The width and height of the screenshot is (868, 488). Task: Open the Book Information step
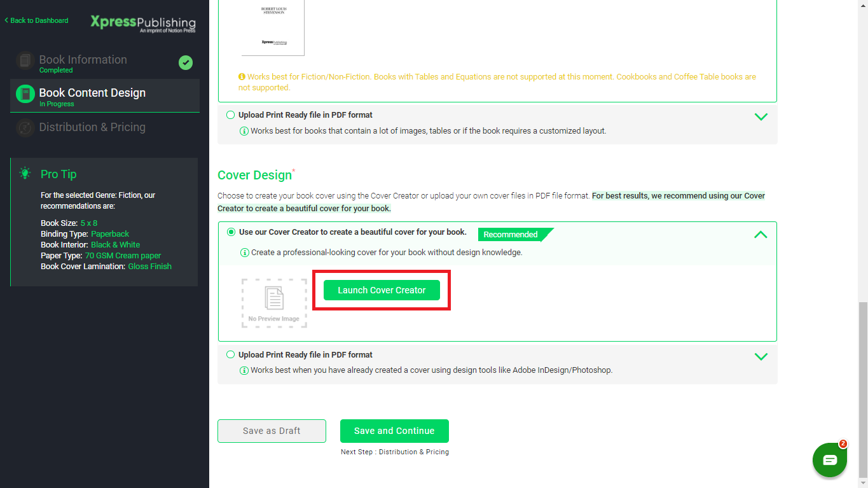point(83,60)
